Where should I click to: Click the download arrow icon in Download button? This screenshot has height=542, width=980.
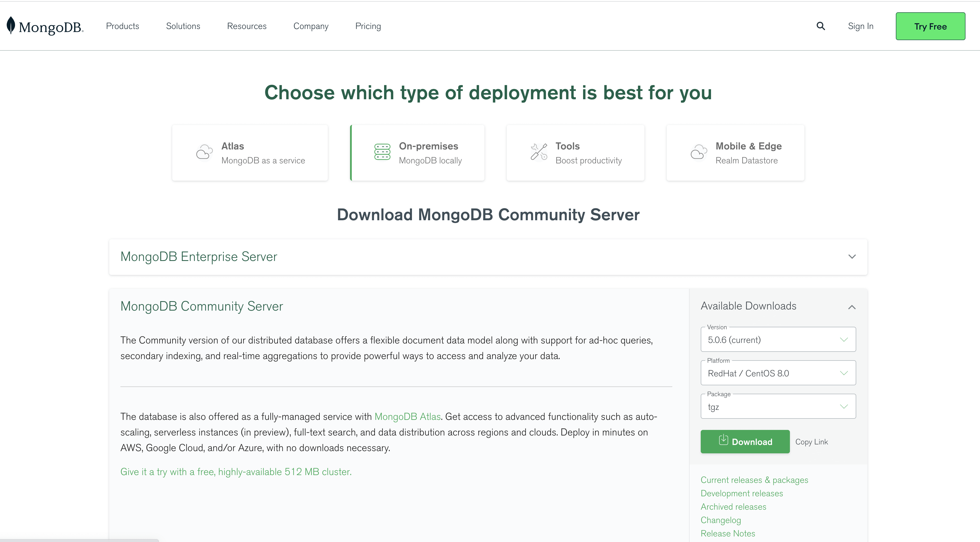723,440
